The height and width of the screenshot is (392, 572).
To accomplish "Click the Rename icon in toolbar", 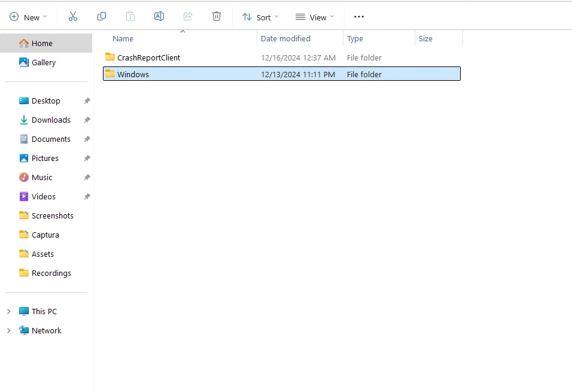I will tap(159, 16).
